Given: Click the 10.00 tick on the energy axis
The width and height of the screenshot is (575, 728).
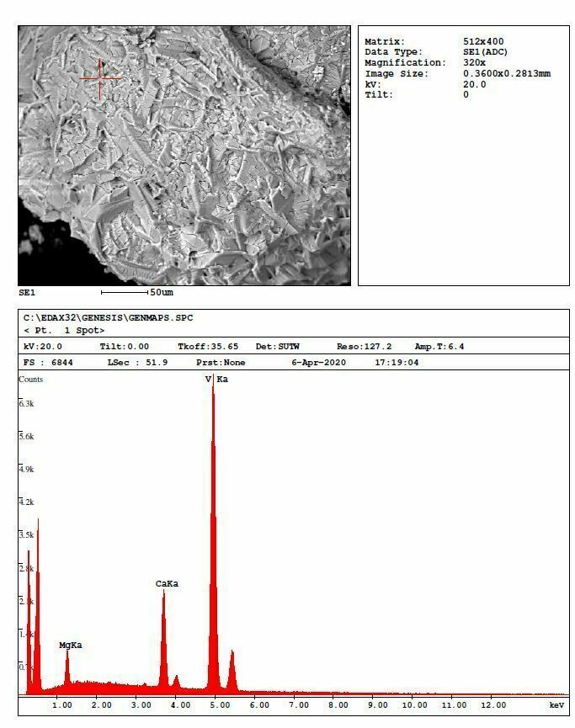Looking at the screenshot, I should [414, 705].
